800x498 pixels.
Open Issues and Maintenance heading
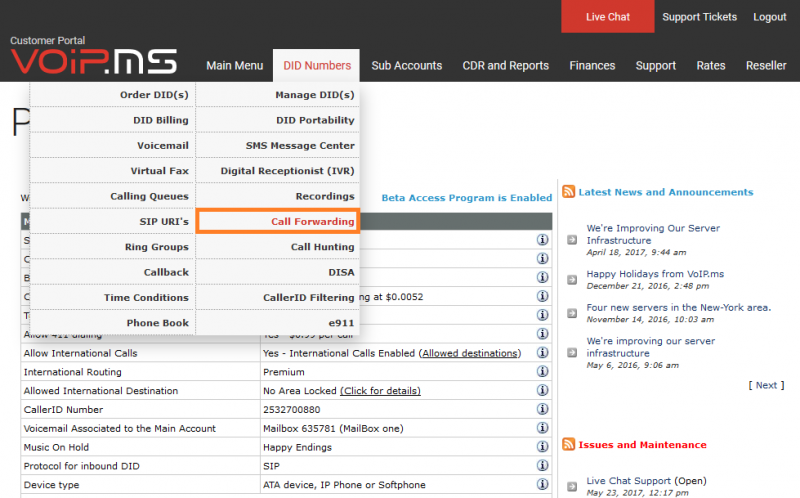coord(642,445)
